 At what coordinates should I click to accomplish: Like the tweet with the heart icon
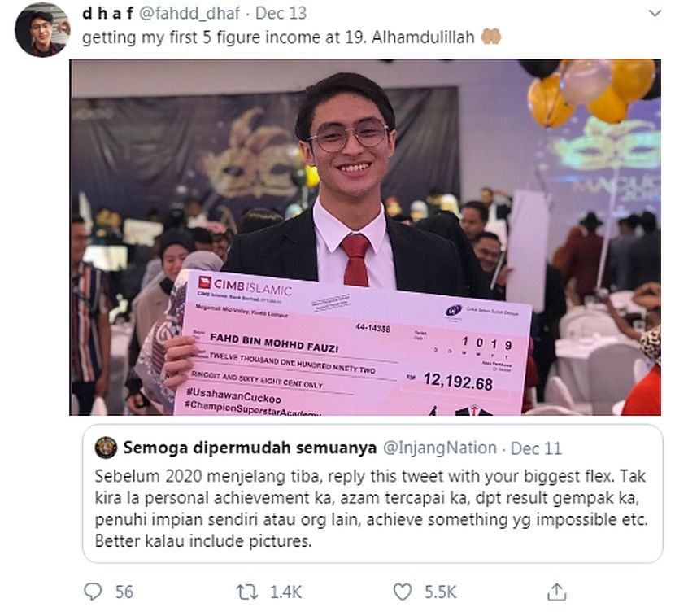(x=402, y=592)
